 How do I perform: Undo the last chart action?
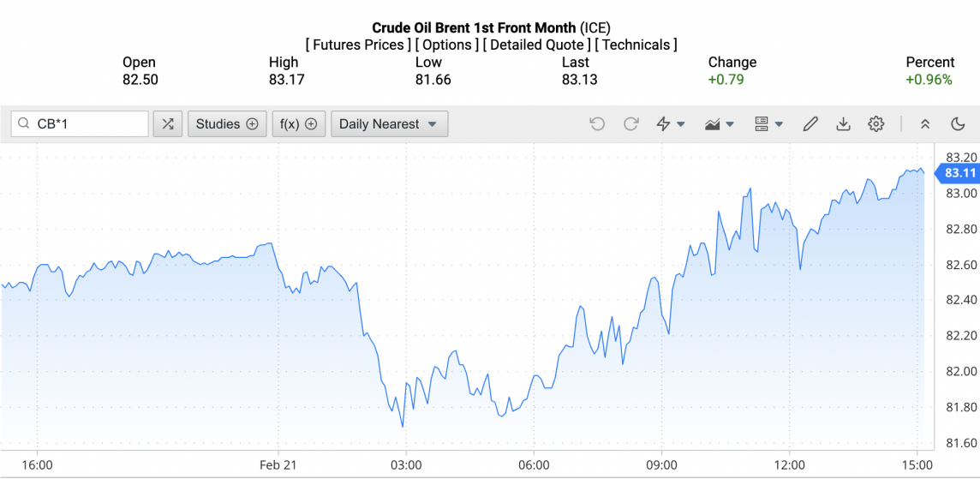tap(597, 124)
